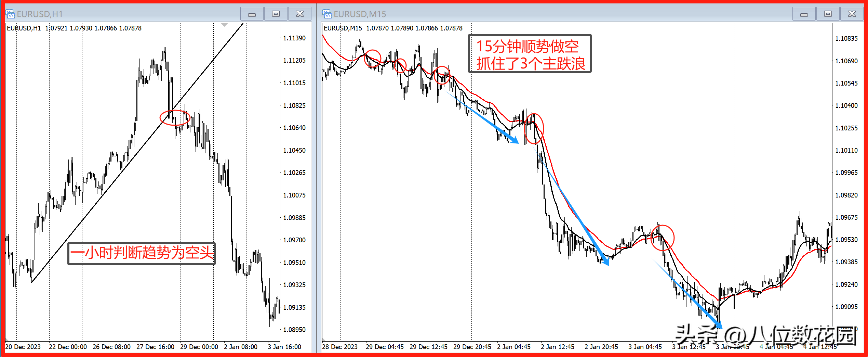Viewport: 868px width, 357px height.
Task: Close the EURUSD,M15 chart window
Action: click(852, 14)
